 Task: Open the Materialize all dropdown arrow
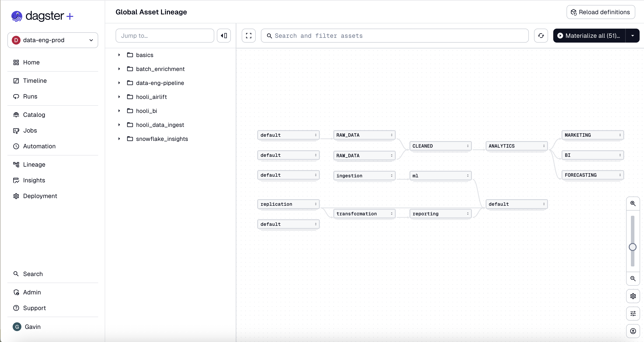[633, 36]
